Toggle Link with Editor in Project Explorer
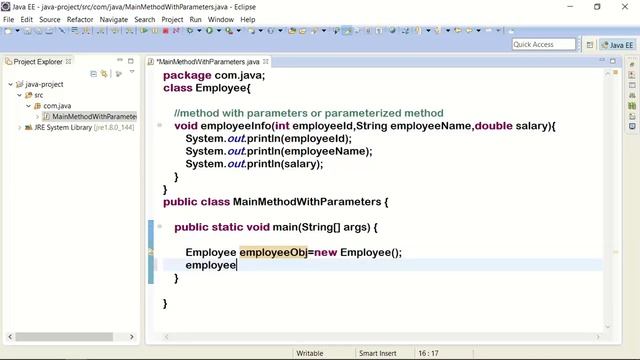640x360 pixels. click(104, 74)
